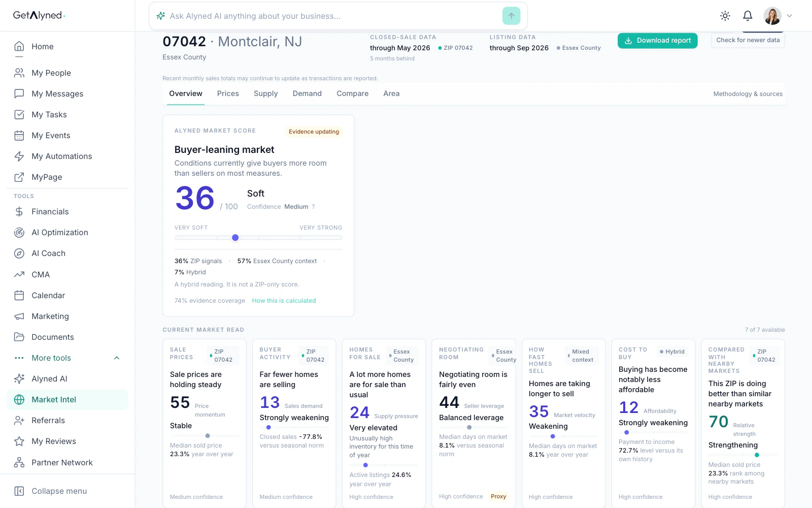The width and height of the screenshot is (812, 508).
Task: Click the Sale Prices momentum slider dot
Action: coord(208,436)
